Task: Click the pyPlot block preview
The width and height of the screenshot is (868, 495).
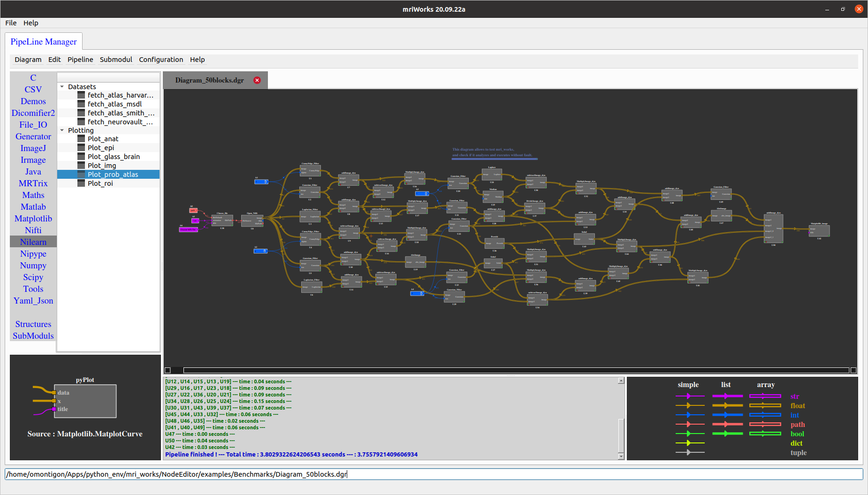Action: click(85, 401)
